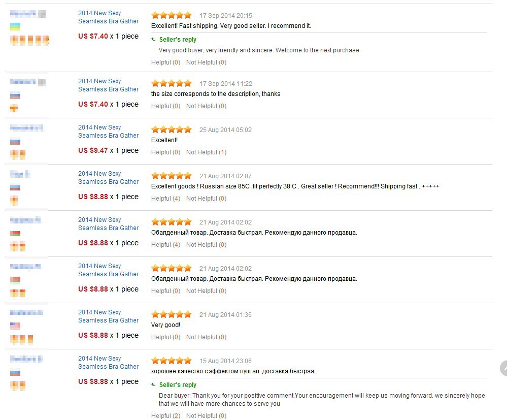Mark the 'Very good!' review as Helpful
507x420 pixels.
[x=165, y=337]
